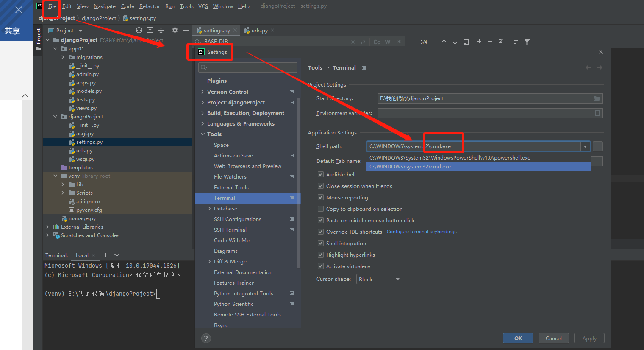Select all occurrences icon in find bar

coord(502,42)
